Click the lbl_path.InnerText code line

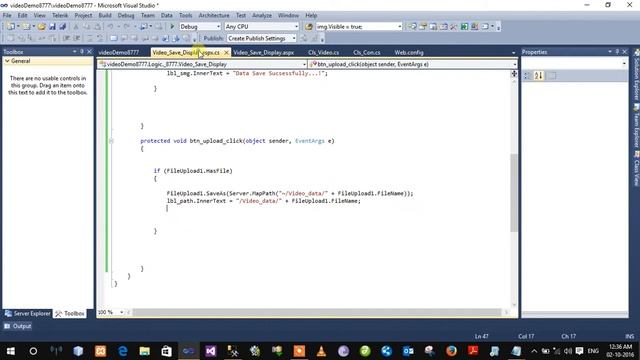264,201
